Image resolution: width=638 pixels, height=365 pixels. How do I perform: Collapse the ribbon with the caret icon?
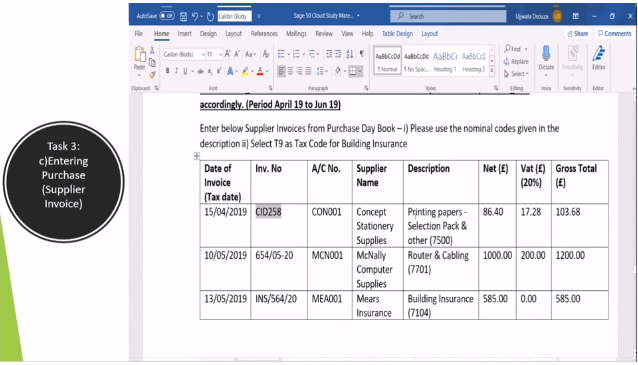[x=634, y=88]
